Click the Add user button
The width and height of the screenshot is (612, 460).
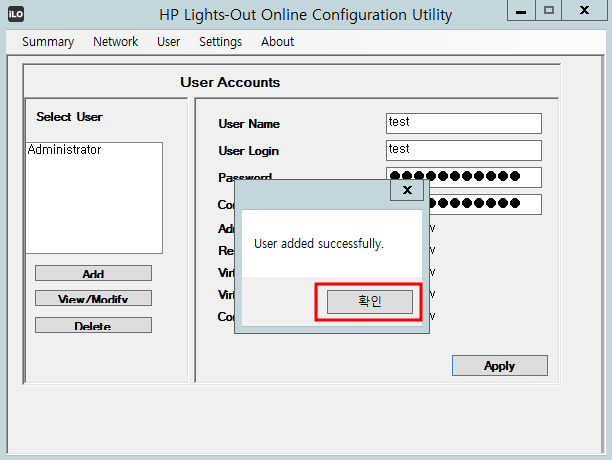pos(93,273)
